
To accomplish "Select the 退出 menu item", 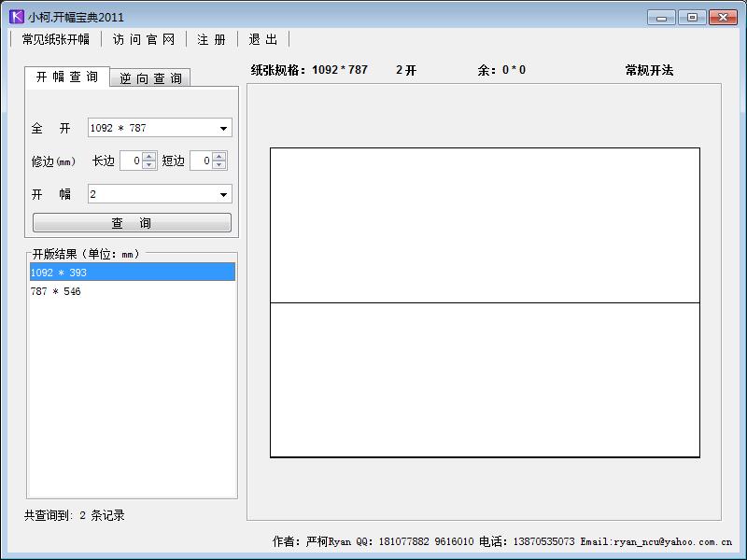I will (x=263, y=39).
